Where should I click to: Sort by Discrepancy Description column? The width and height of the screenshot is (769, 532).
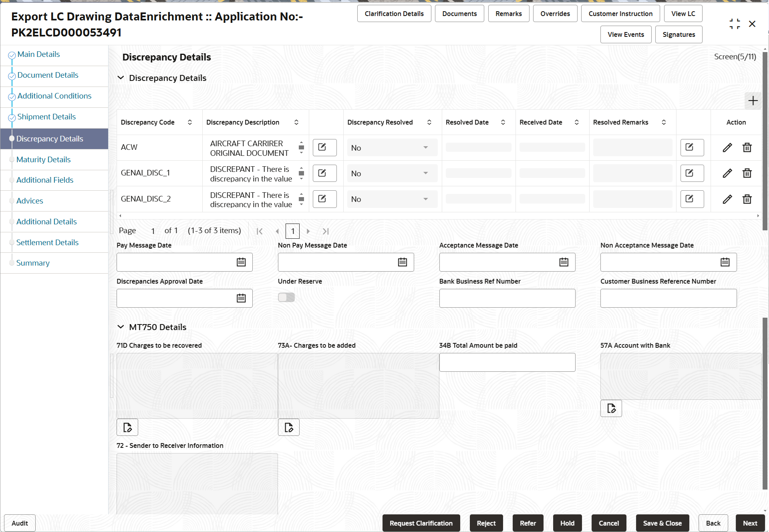[x=296, y=122]
